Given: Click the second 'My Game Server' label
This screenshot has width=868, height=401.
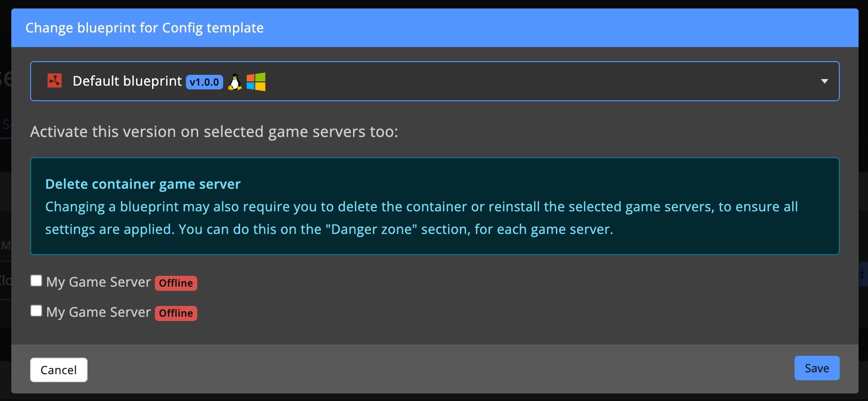Looking at the screenshot, I should point(98,312).
